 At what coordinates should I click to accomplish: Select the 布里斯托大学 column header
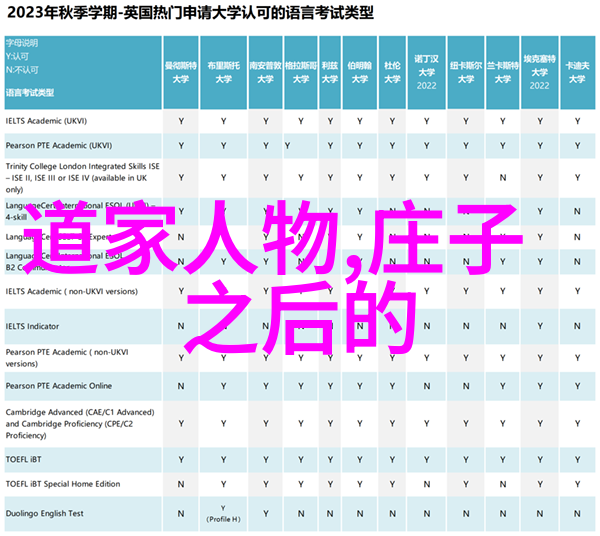[x=223, y=72]
